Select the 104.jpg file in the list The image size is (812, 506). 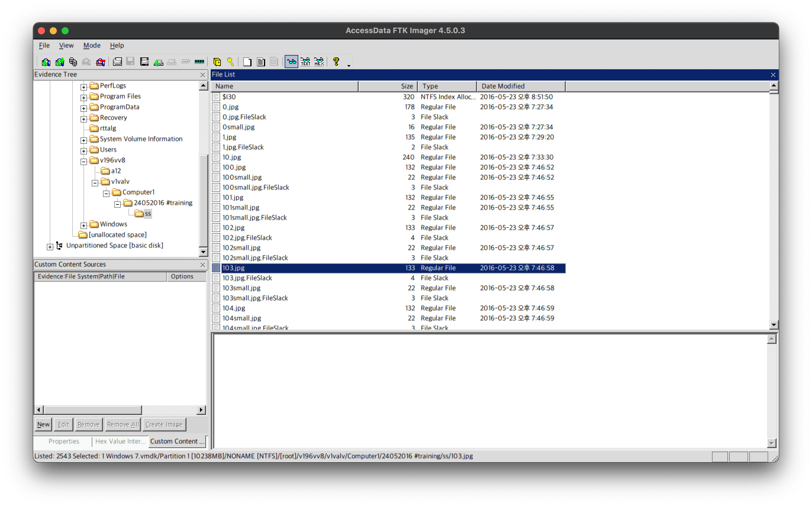[388, 308]
